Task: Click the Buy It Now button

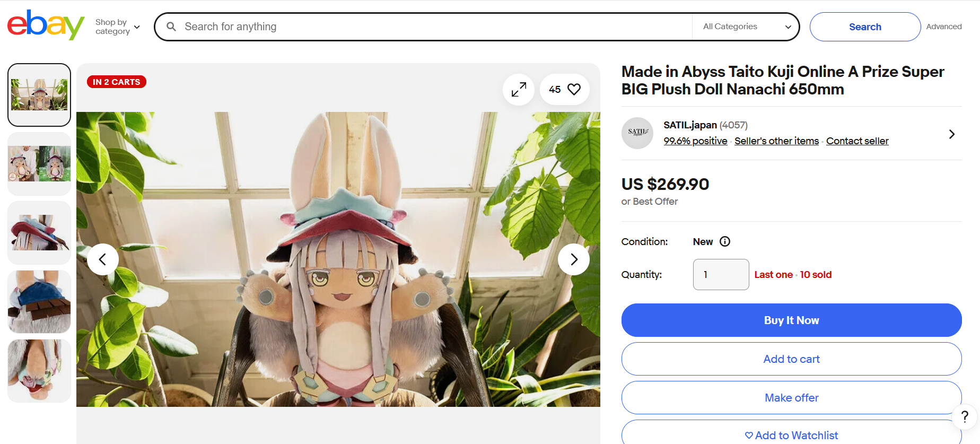Action: tap(791, 320)
